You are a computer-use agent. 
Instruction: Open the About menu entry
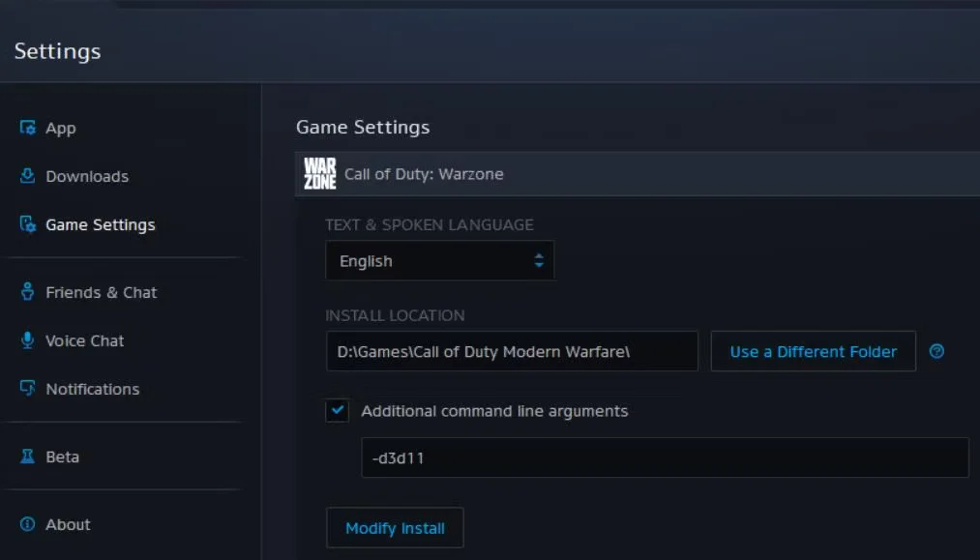coord(67,524)
